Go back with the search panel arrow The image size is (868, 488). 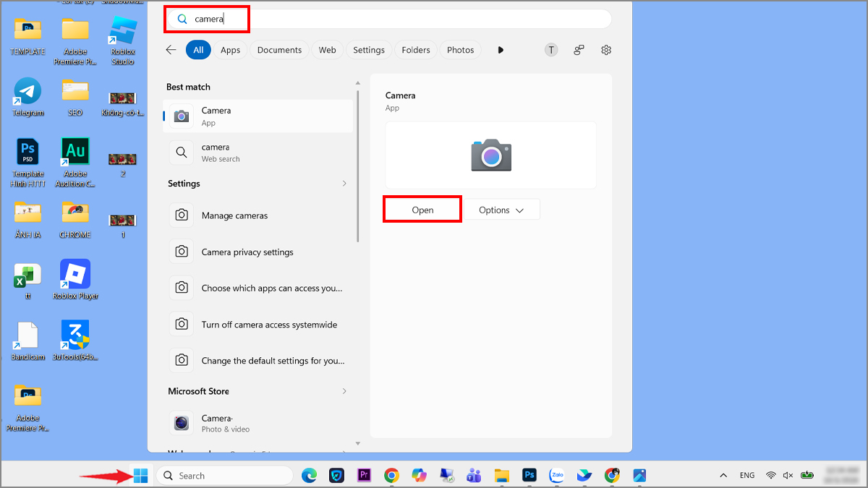point(171,50)
